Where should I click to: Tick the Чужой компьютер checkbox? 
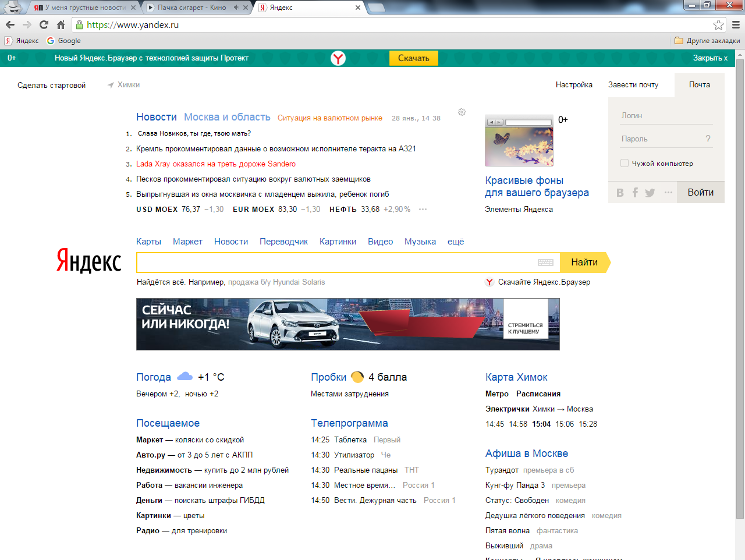point(625,164)
